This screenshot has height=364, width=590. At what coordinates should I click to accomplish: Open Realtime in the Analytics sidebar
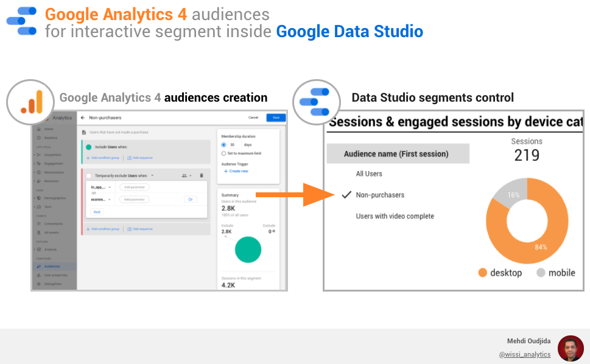[x=51, y=138]
